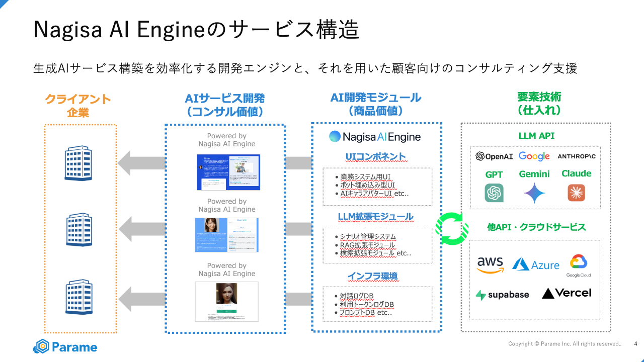Click the orange Claude starburst icon
The height and width of the screenshot is (362, 644).
pyautogui.click(x=576, y=193)
